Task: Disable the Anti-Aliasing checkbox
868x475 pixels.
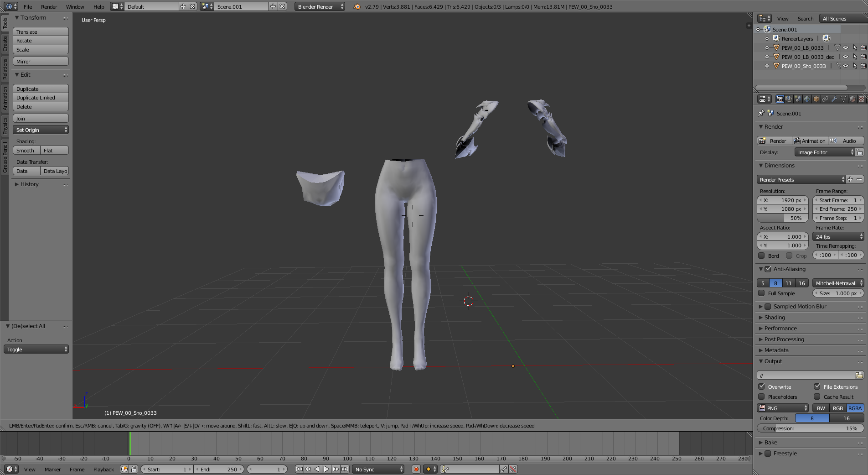Action: tap(768, 269)
